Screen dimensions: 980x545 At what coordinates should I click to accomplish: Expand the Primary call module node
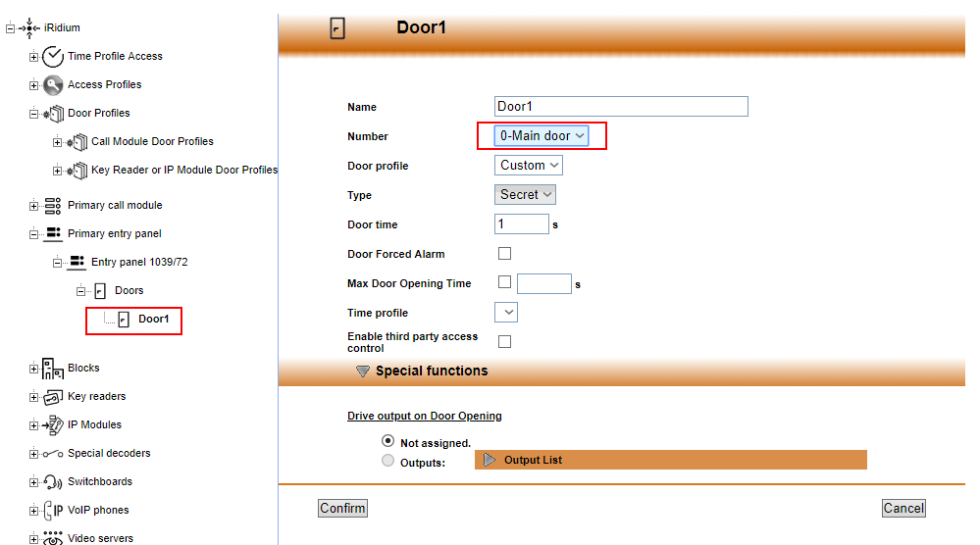(33, 206)
